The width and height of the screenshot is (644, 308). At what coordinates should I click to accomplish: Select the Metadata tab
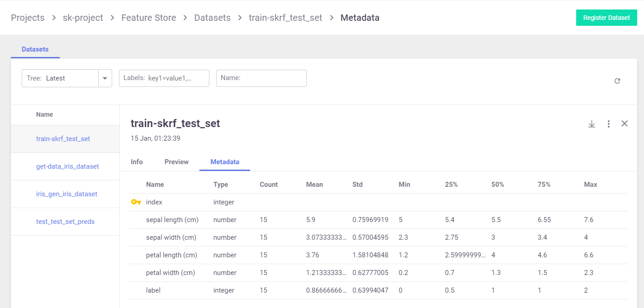pos(225,162)
